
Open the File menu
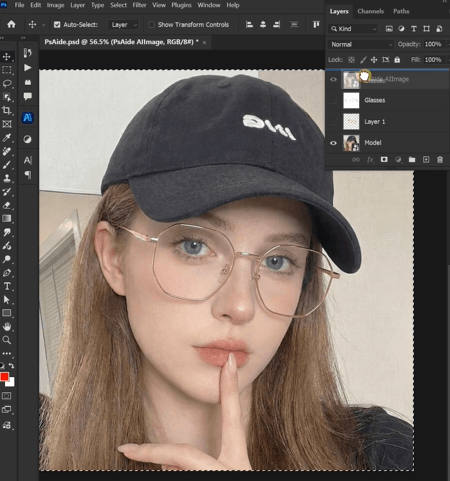19,5
